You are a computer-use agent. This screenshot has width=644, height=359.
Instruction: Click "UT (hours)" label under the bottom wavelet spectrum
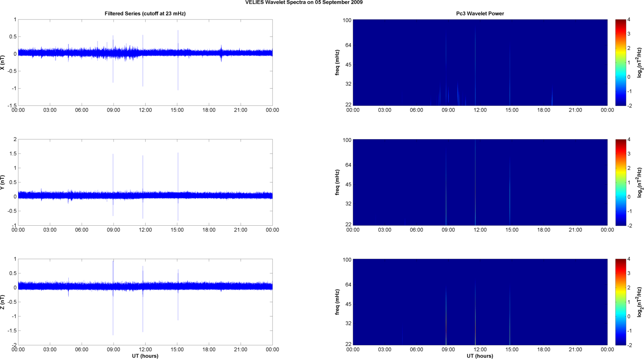pyautogui.click(x=480, y=356)
